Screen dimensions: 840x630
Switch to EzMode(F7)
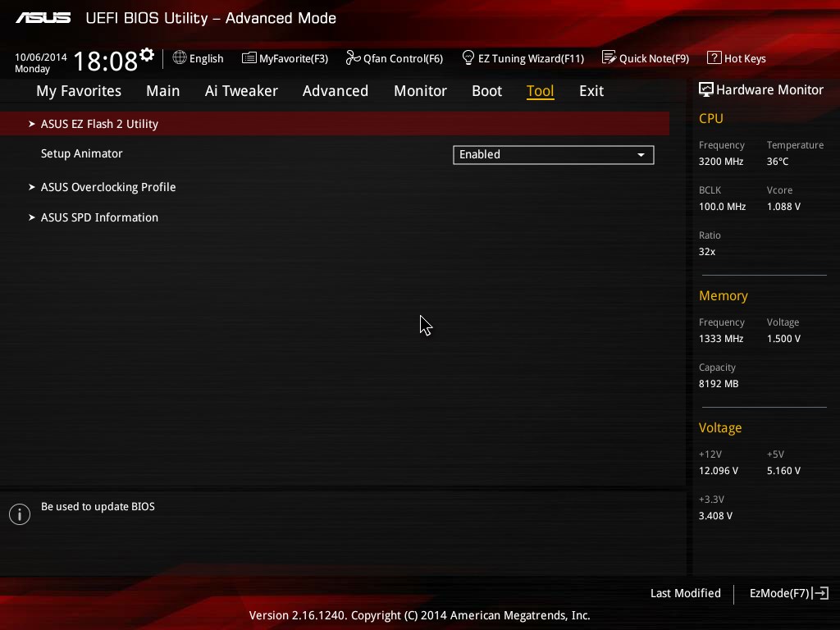tap(789, 593)
